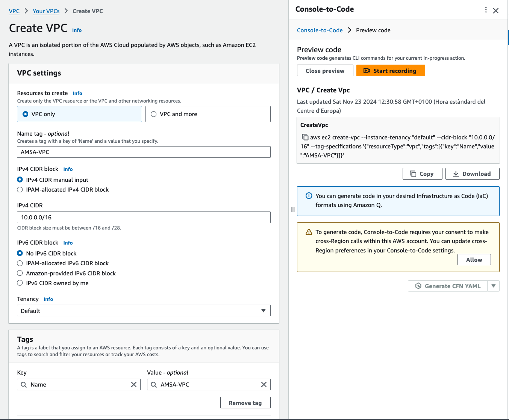Click the Copy button below the code
This screenshot has height=420, width=509.
pos(422,174)
